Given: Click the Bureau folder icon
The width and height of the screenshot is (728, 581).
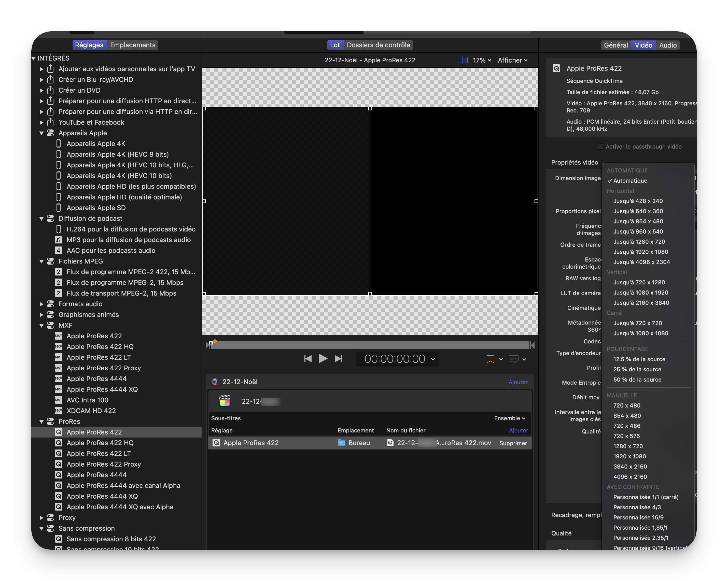Looking at the screenshot, I should point(341,443).
